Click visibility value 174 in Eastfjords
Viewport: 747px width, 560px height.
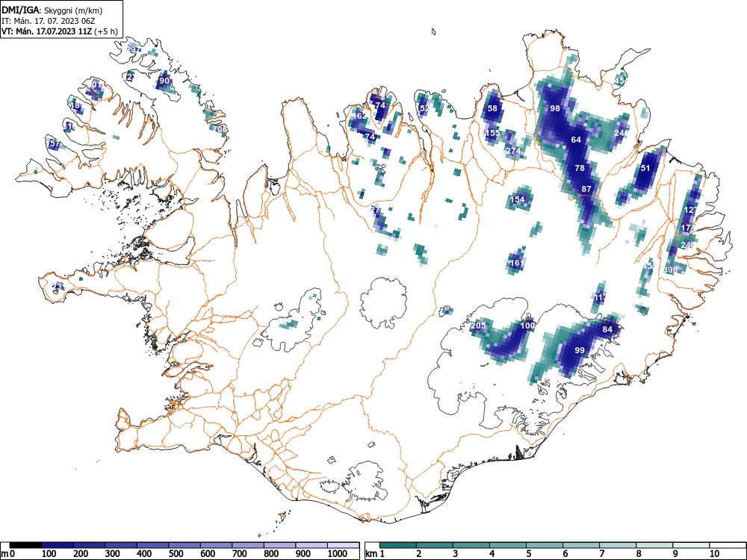688,228
